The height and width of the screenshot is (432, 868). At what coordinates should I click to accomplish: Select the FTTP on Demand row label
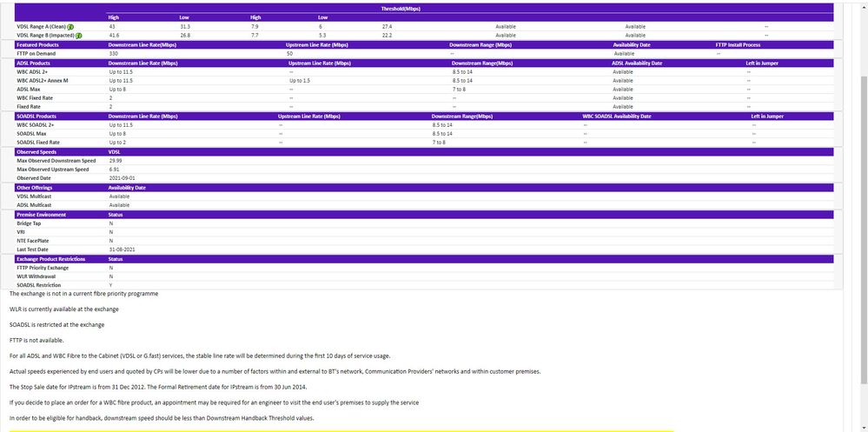pyautogui.click(x=37, y=53)
